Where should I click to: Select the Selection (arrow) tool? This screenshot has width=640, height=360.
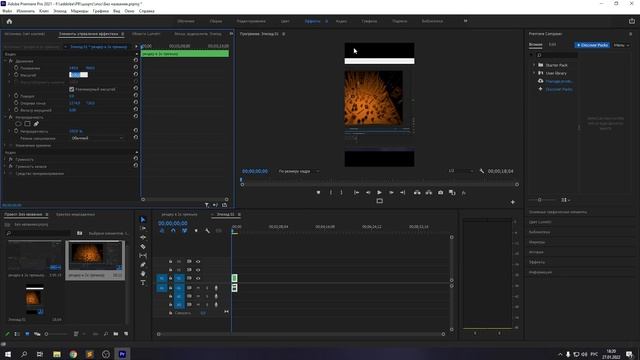[143, 220]
